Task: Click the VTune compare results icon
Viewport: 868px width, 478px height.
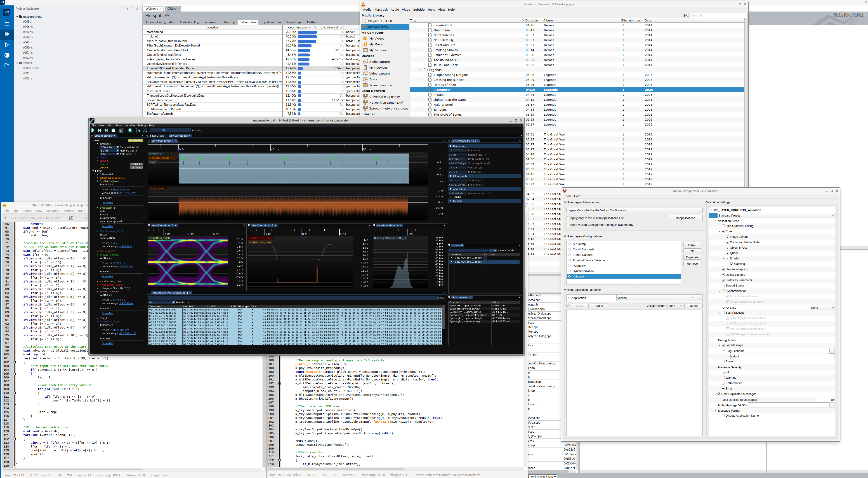Action: coord(7,55)
